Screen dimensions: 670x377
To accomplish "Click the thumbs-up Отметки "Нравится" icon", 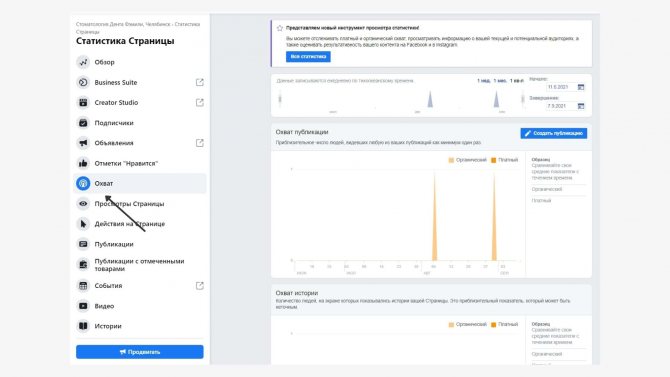I will tap(83, 163).
